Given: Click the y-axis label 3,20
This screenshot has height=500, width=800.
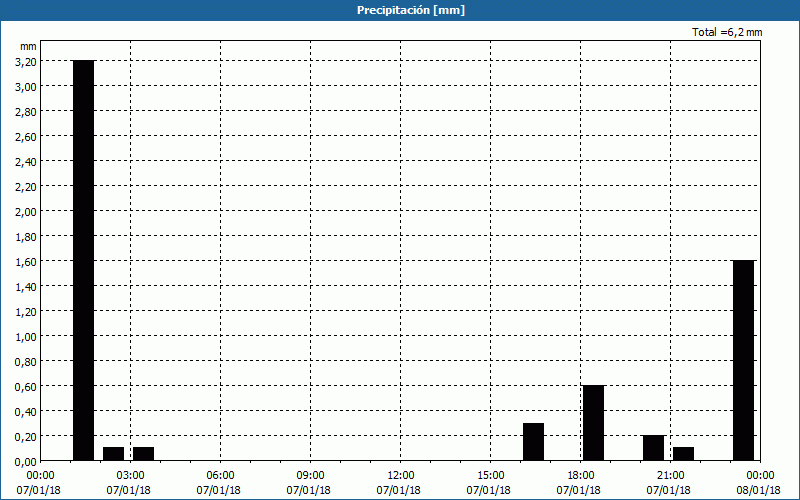Looking at the screenshot, I should coord(26,61).
